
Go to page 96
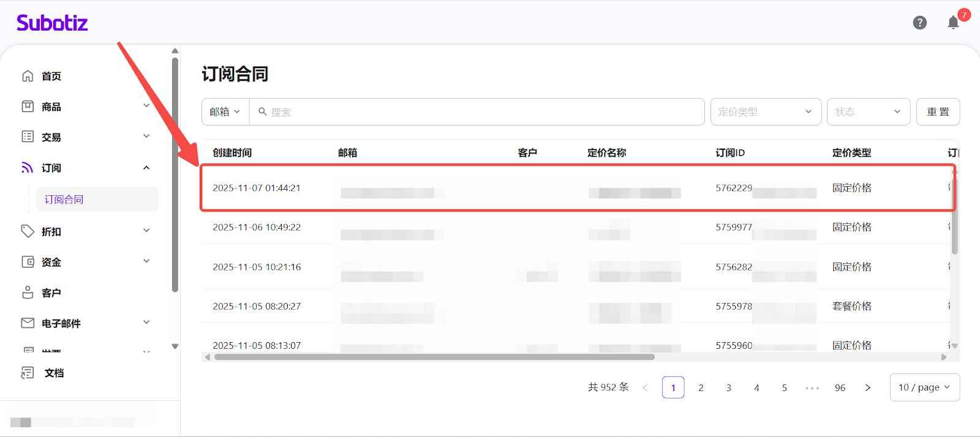[840, 388]
